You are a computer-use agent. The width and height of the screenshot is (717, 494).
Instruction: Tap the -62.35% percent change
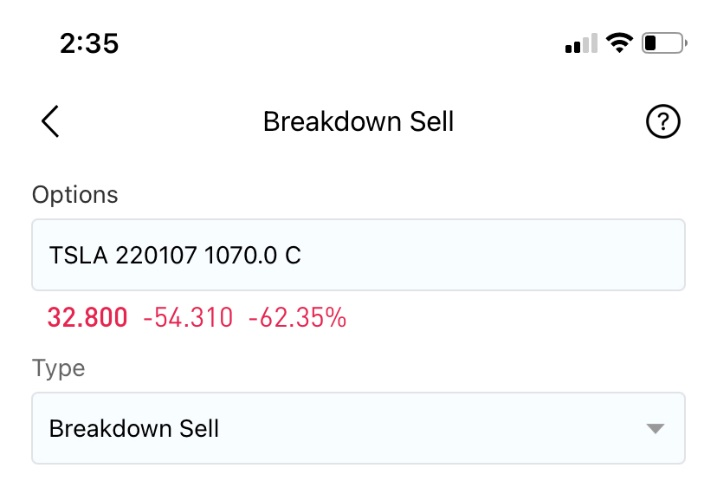point(297,317)
